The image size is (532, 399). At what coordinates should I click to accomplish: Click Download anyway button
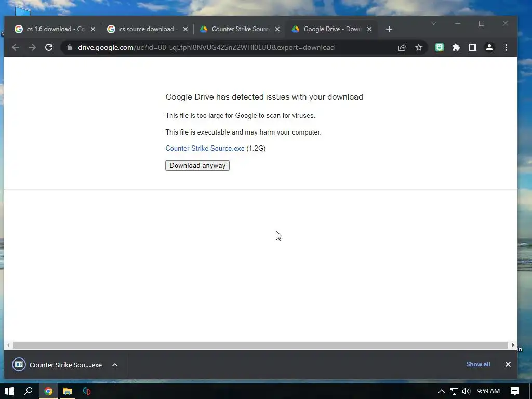(x=197, y=166)
